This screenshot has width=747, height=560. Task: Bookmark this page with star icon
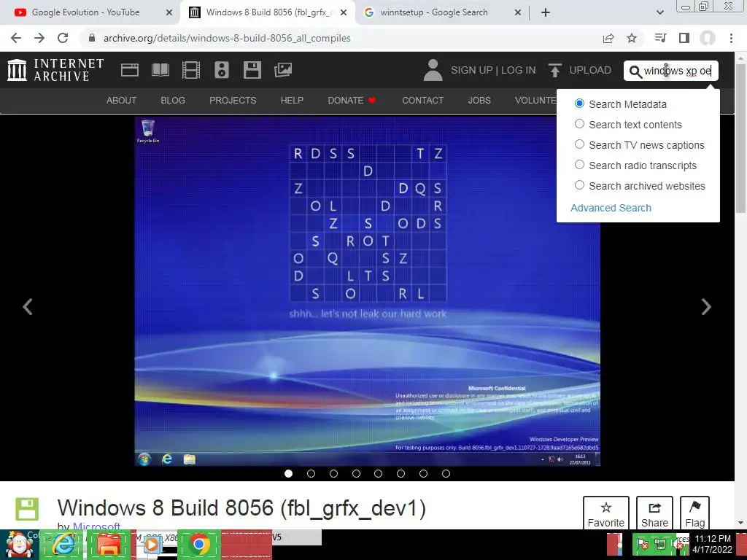coord(632,38)
